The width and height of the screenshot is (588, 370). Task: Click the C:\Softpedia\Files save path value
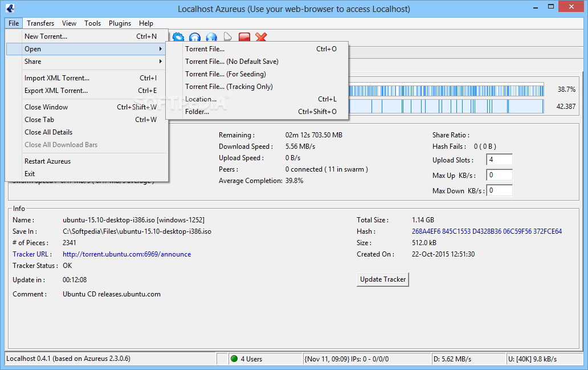tap(137, 231)
